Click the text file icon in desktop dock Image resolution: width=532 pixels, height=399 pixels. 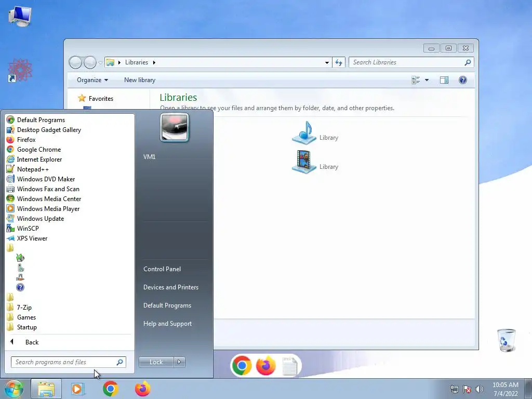[x=289, y=366]
